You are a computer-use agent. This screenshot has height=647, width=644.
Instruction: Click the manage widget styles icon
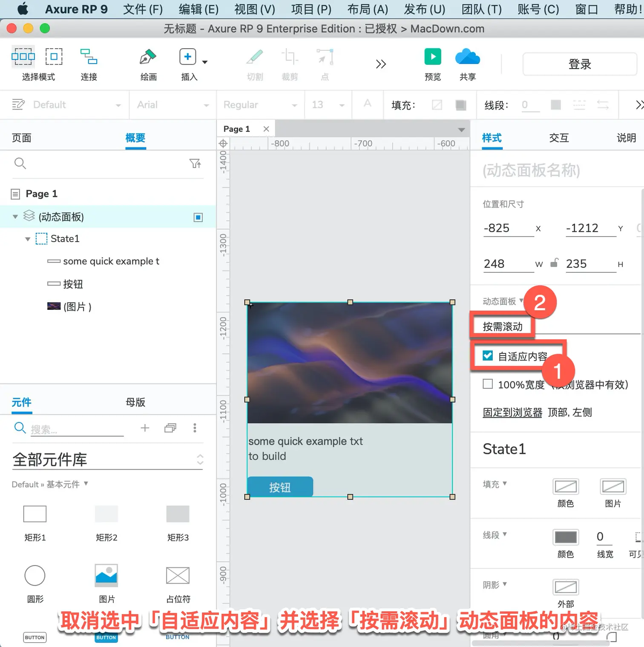18,104
